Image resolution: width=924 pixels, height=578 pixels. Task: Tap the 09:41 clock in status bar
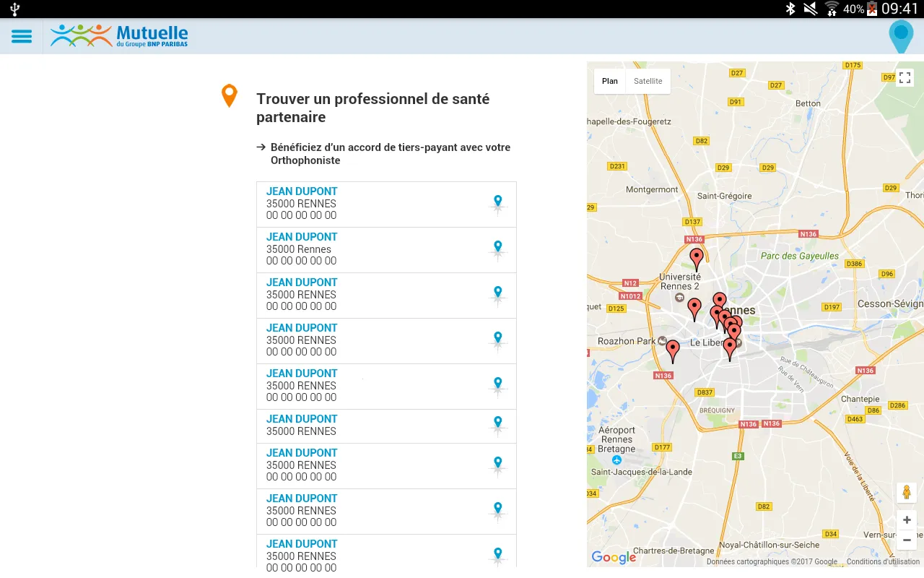[x=900, y=9]
